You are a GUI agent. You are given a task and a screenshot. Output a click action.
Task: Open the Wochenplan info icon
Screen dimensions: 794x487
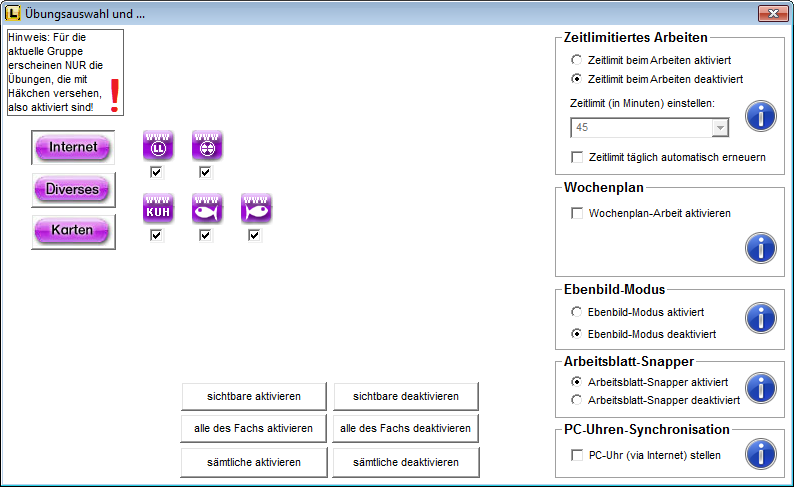761,247
